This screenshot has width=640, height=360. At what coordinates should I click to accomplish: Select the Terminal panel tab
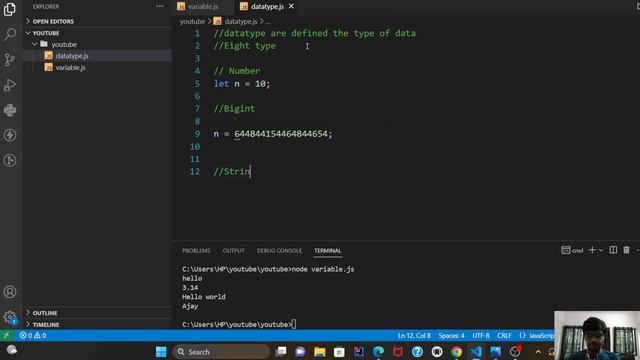pos(327,251)
